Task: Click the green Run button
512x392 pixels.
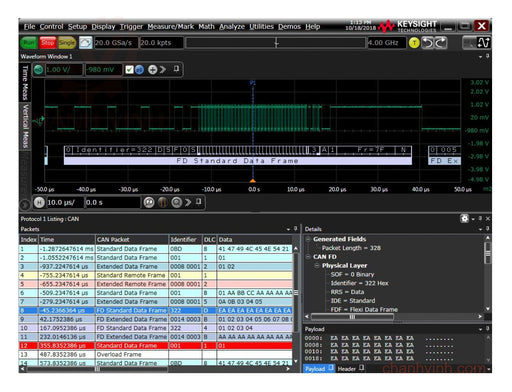Action: click(29, 43)
